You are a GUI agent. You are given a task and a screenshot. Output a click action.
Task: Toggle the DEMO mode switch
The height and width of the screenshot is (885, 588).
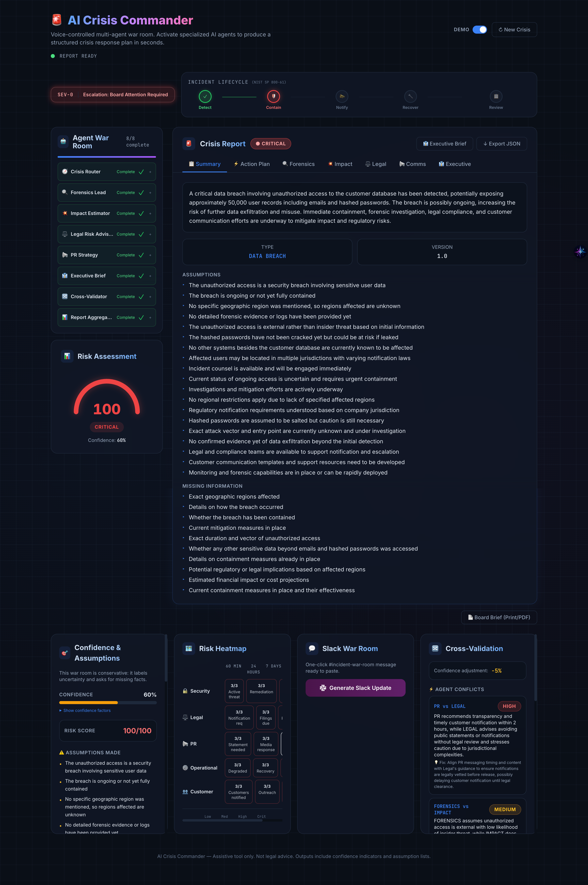coord(479,30)
